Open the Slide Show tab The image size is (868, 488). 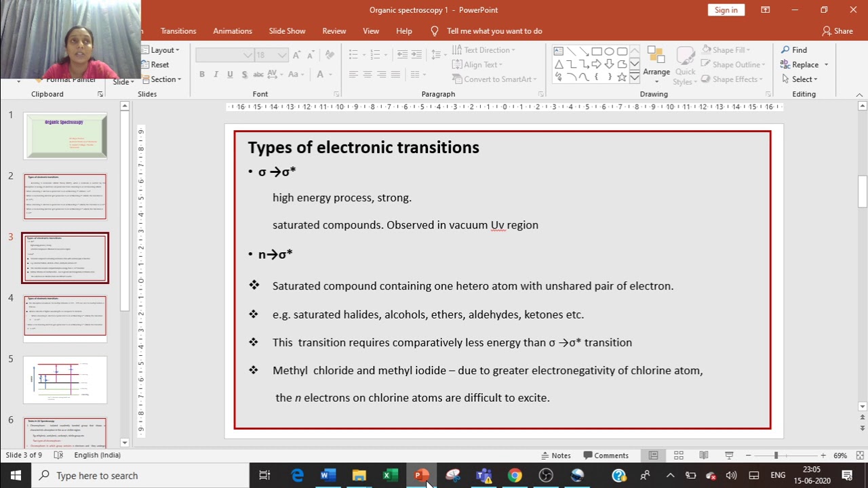(287, 31)
